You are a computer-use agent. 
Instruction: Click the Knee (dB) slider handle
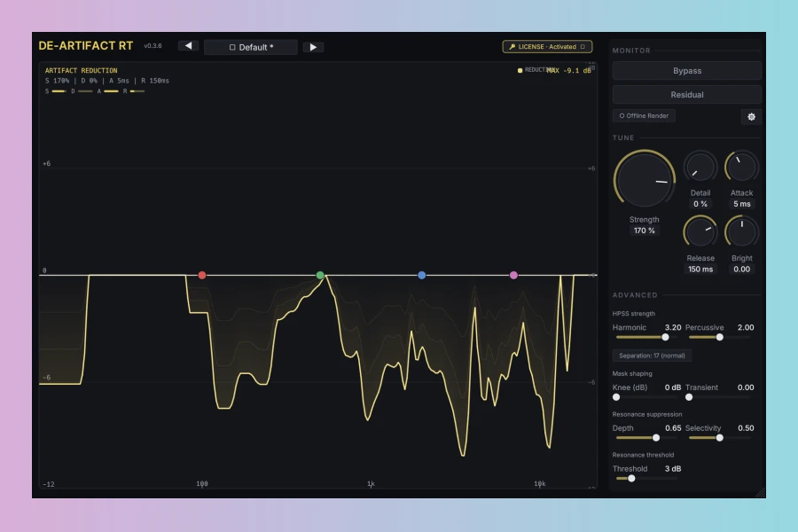point(616,397)
